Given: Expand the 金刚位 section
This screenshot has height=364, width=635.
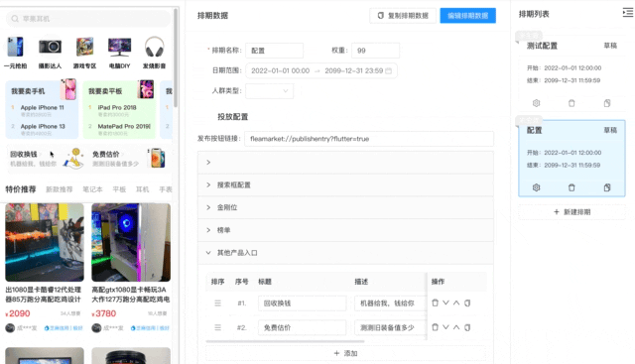Looking at the screenshot, I should (x=345, y=207).
